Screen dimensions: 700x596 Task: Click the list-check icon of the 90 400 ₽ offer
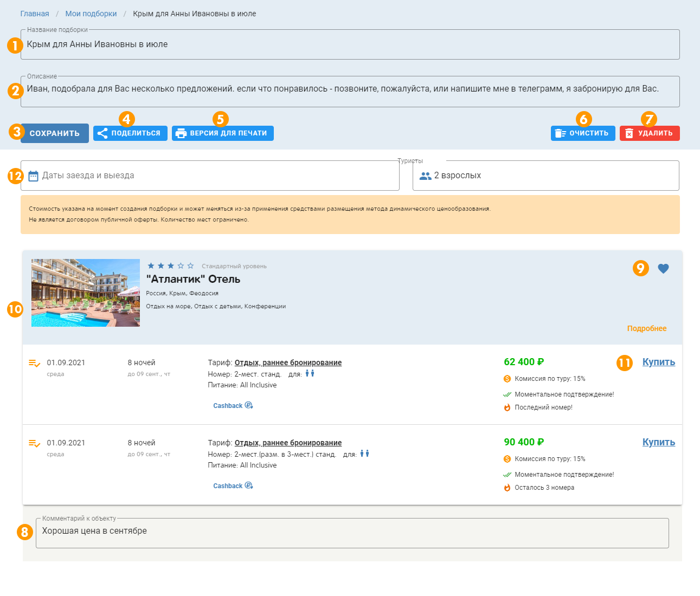coord(34,443)
